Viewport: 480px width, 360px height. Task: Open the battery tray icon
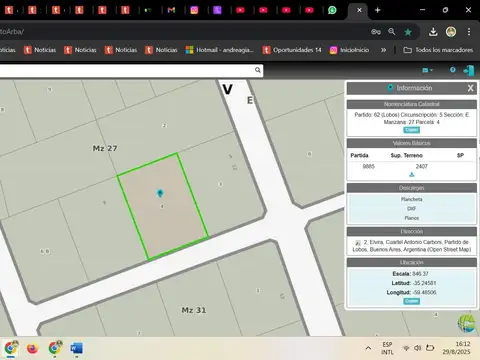(430, 348)
